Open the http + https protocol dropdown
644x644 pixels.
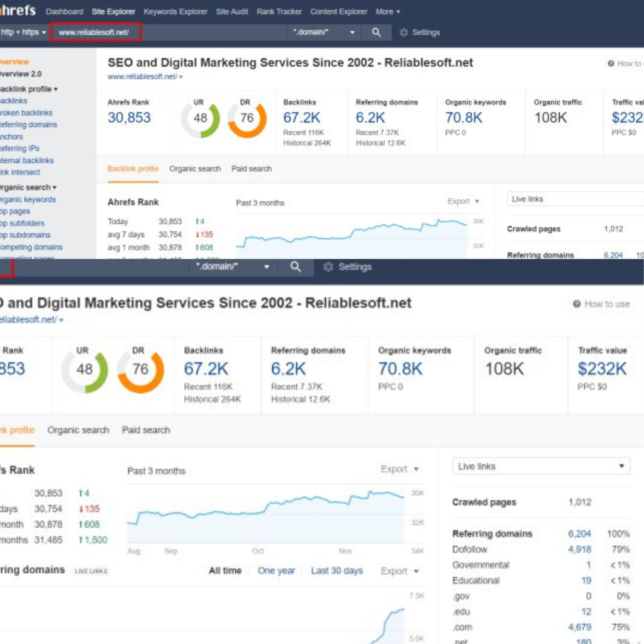[23, 33]
